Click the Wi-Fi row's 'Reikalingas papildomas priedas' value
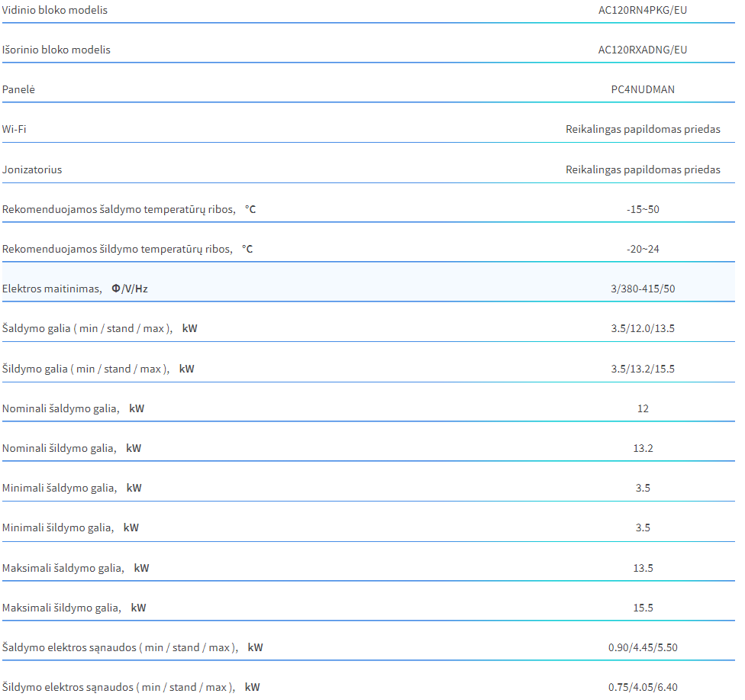Image resolution: width=745 pixels, height=700 pixels. coord(643,129)
